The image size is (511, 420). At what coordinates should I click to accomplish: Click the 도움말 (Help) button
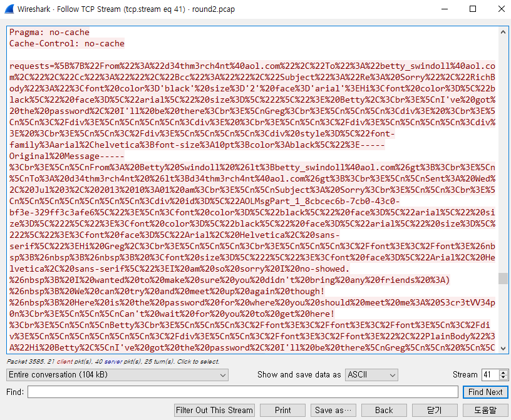coord(485,410)
